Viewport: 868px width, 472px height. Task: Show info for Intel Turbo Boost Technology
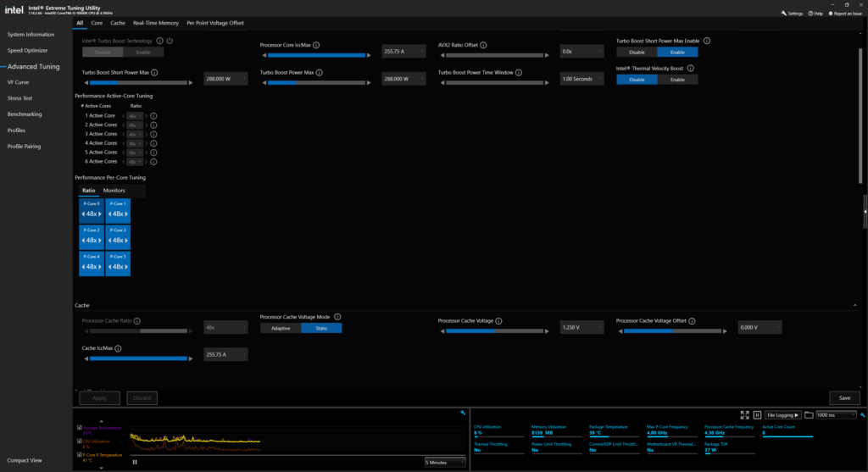tap(159, 41)
